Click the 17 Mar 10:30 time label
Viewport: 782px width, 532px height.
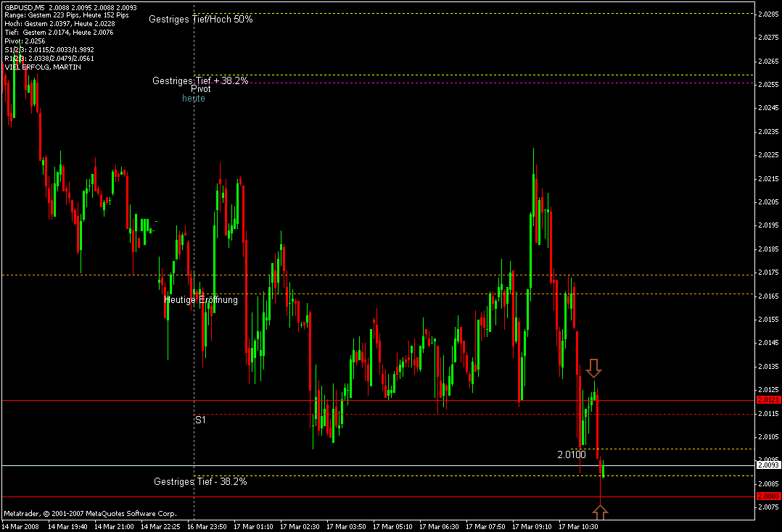(578, 526)
